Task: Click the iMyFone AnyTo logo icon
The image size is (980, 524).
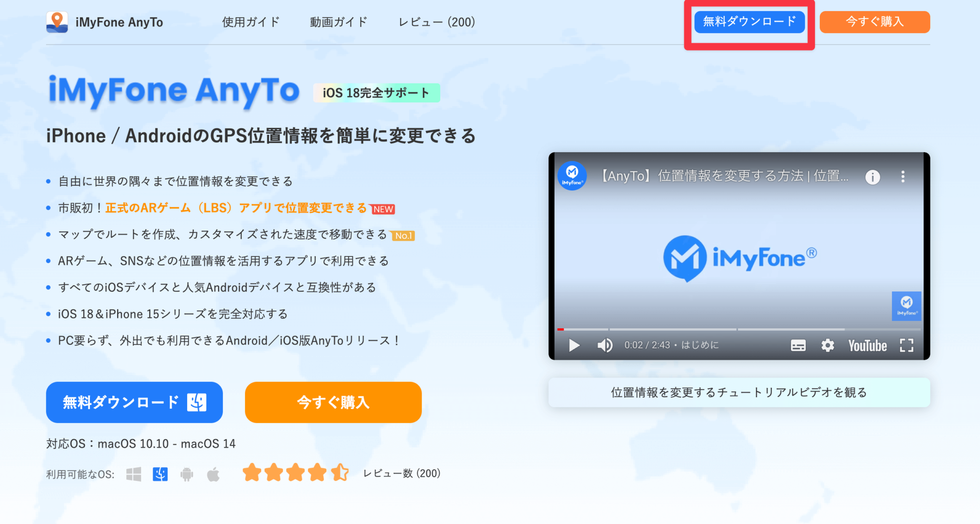Action: tap(57, 22)
